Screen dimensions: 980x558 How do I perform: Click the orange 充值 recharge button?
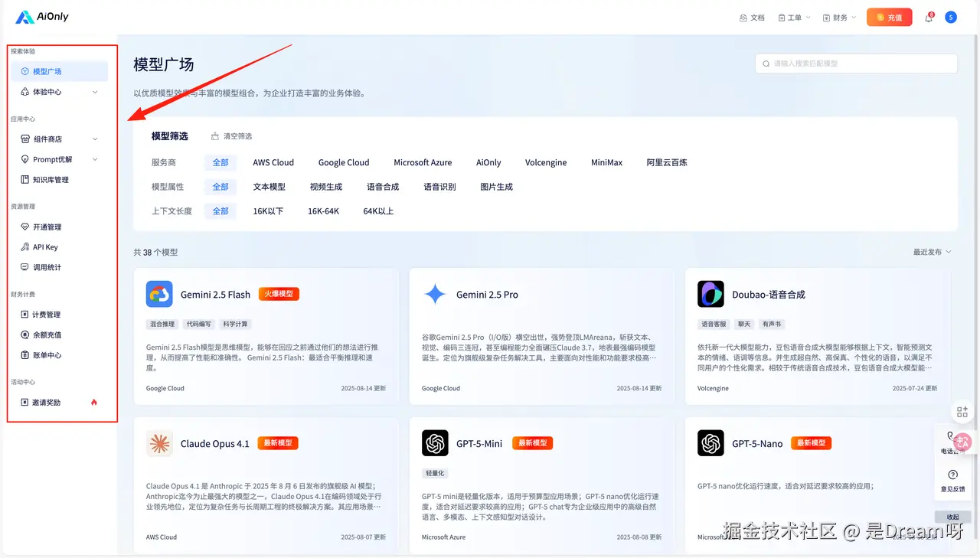click(x=889, y=16)
